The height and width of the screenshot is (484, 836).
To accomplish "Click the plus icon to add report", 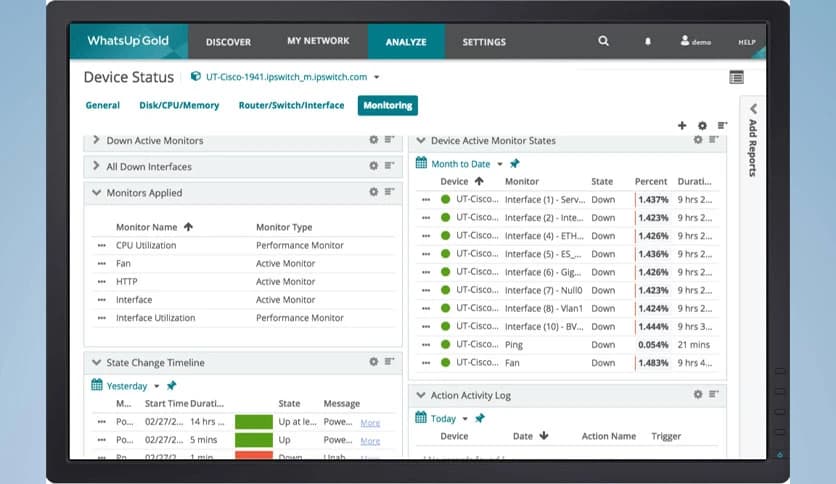I will tap(682, 126).
